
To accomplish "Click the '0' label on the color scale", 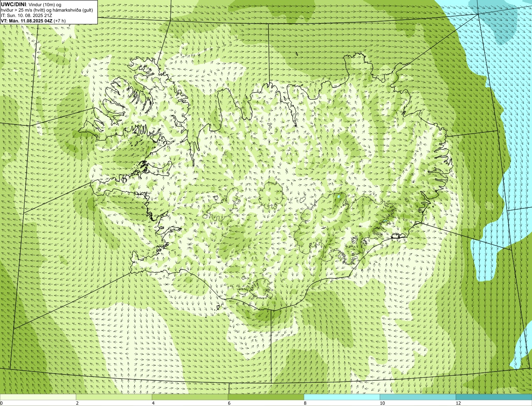I will 2,403.
